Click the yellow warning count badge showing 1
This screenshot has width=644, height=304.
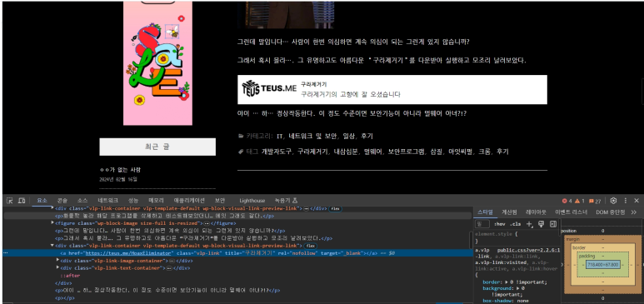pyautogui.click(x=580, y=201)
